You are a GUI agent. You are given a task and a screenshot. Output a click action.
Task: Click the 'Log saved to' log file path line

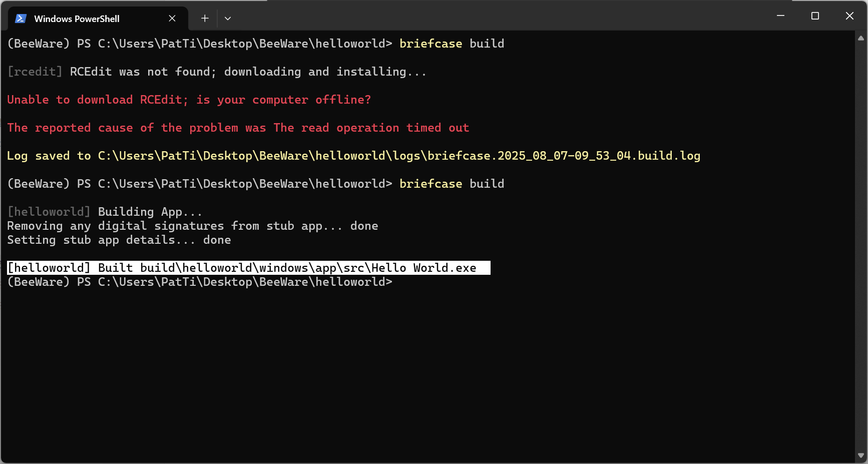pyautogui.click(x=354, y=156)
